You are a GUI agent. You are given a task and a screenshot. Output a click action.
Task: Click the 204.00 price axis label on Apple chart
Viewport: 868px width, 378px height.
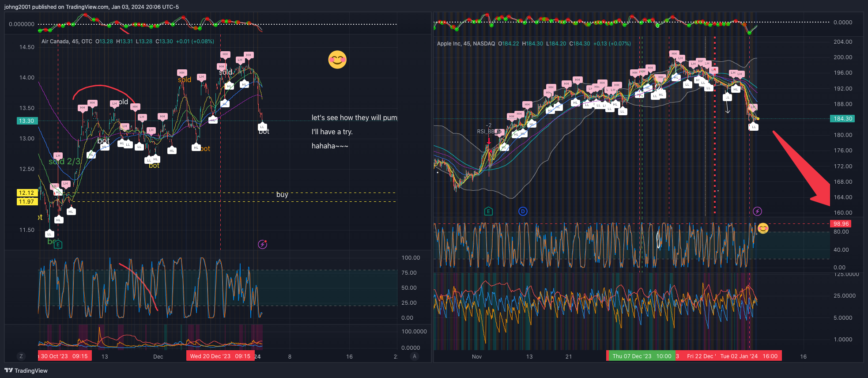pyautogui.click(x=843, y=42)
